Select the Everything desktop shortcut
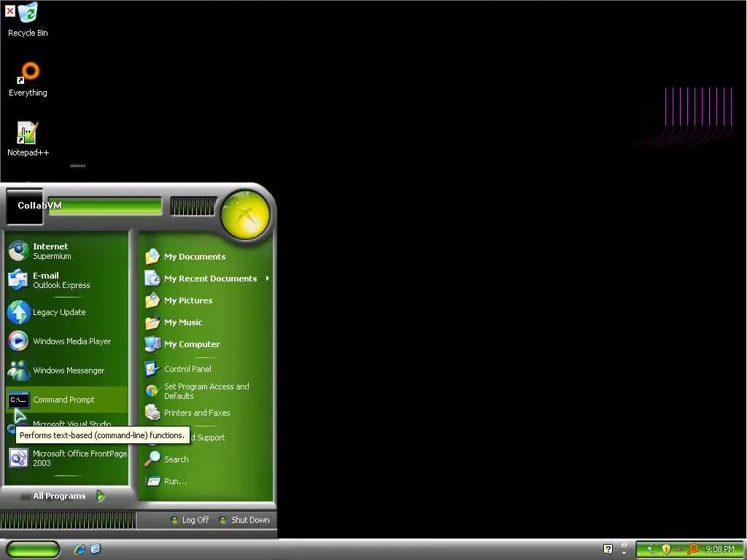Viewport: 747px width, 560px height. 28,79
